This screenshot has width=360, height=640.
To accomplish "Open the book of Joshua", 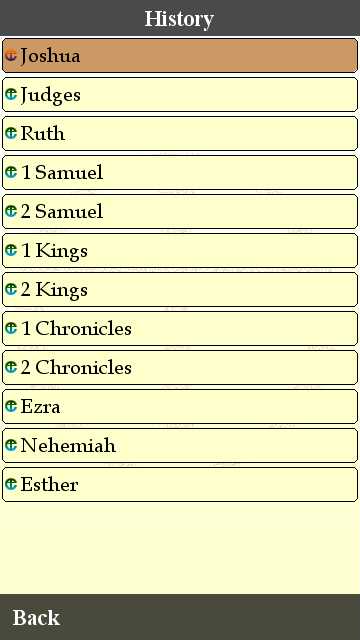I will 180,56.
